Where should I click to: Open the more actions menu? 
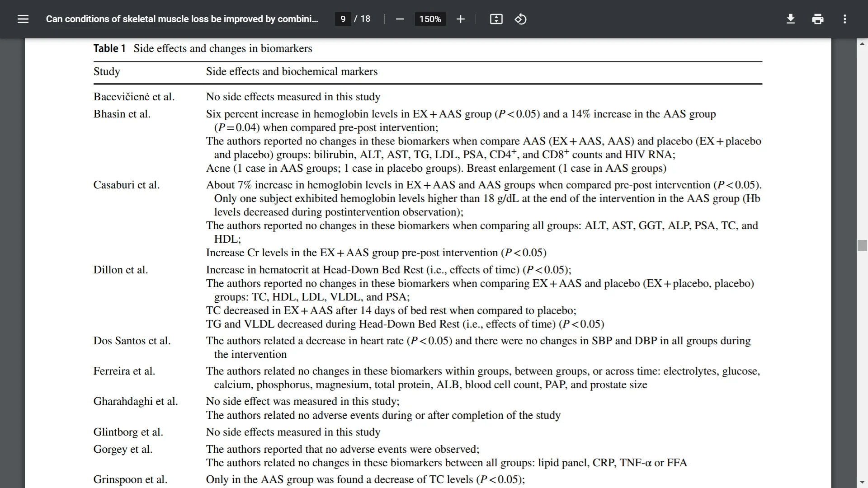tap(845, 19)
